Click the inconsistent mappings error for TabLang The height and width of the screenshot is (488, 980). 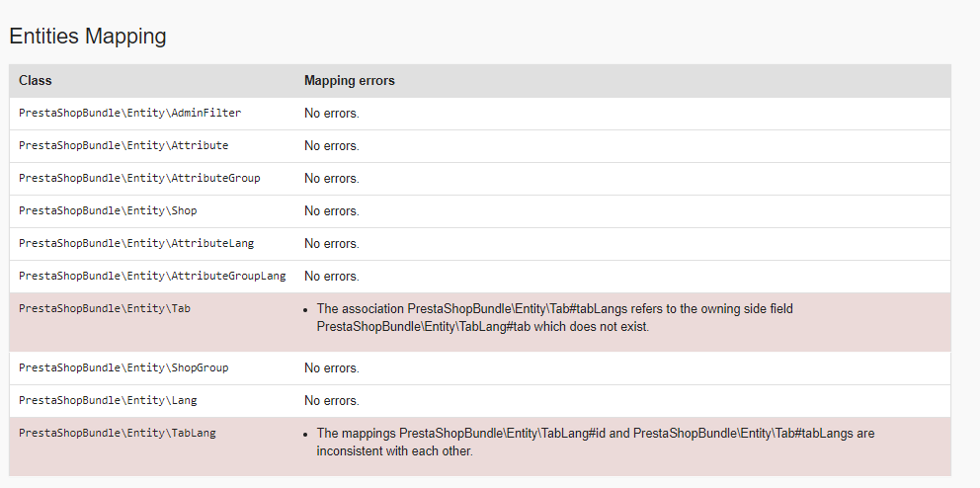tap(595, 442)
